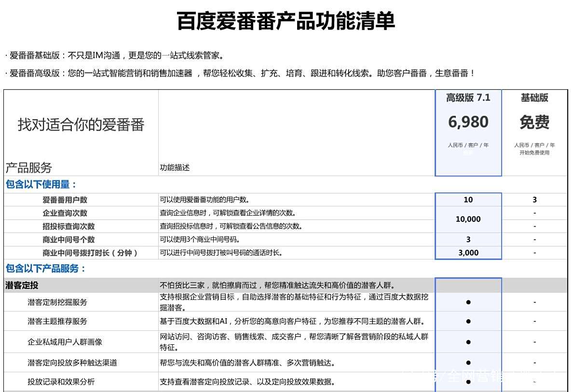This screenshot has height=392, width=571.
Task: Click the 免费 price label
Action: click(x=535, y=122)
